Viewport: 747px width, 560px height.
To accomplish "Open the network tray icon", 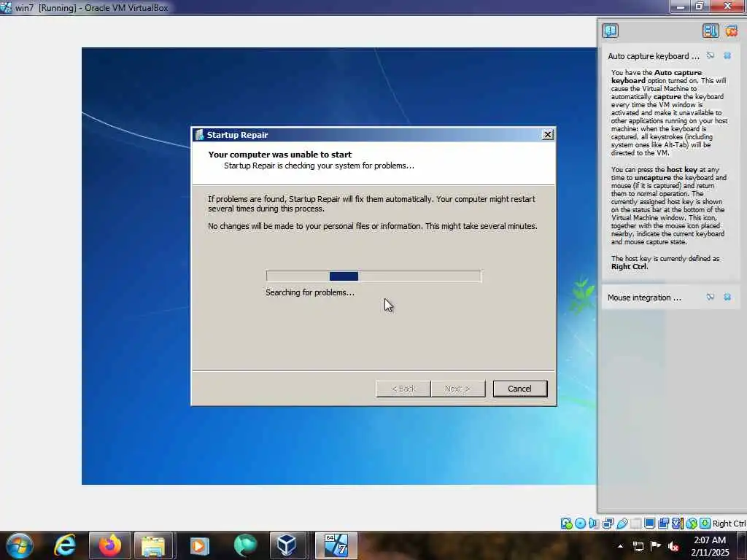I will point(638,546).
